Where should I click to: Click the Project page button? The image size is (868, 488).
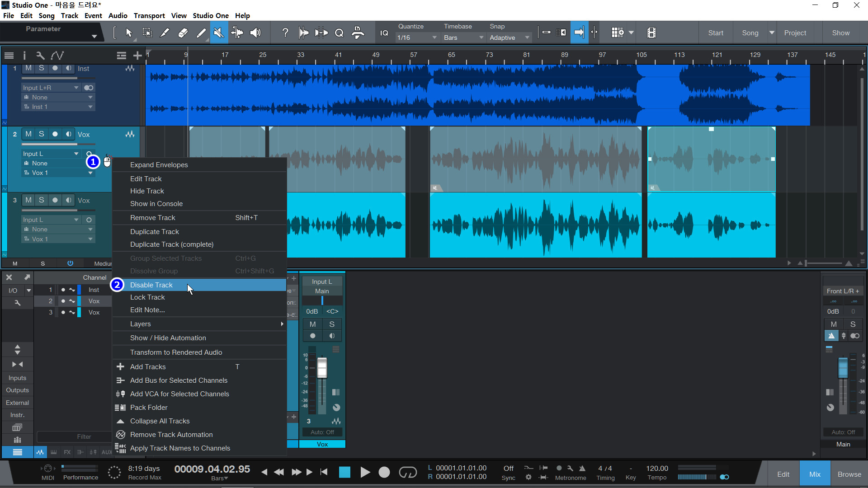coord(795,33)
